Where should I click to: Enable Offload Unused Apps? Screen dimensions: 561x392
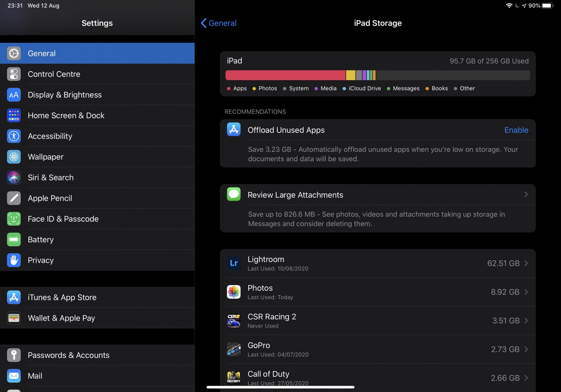(516, 130)
